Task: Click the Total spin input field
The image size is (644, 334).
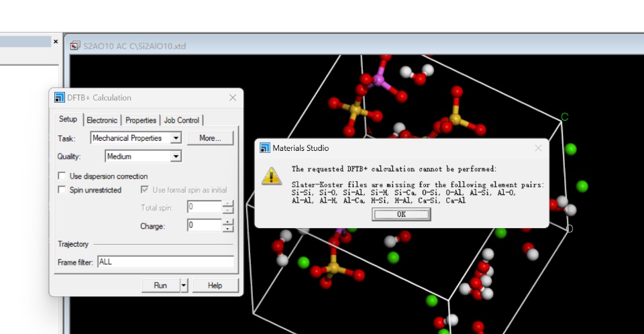Action: 205,207
